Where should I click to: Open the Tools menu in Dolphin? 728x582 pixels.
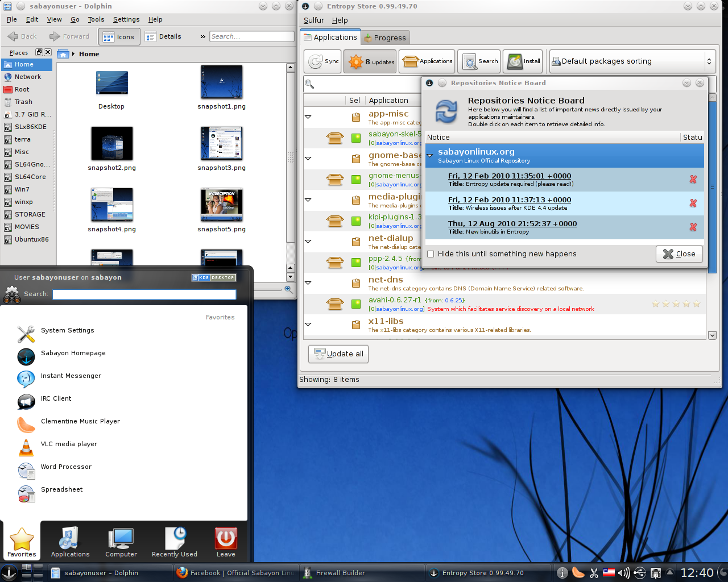tap(96, 19)
